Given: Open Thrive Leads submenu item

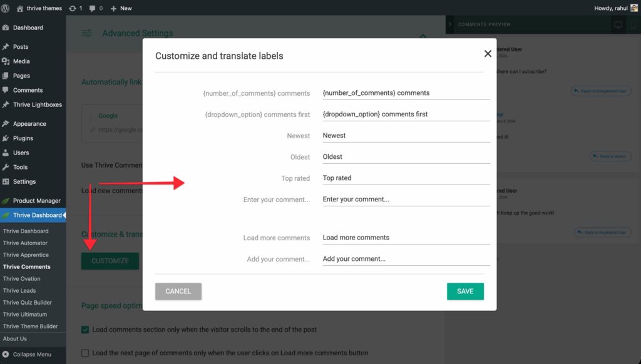Looking at the screenshot, I should [19, 291].
